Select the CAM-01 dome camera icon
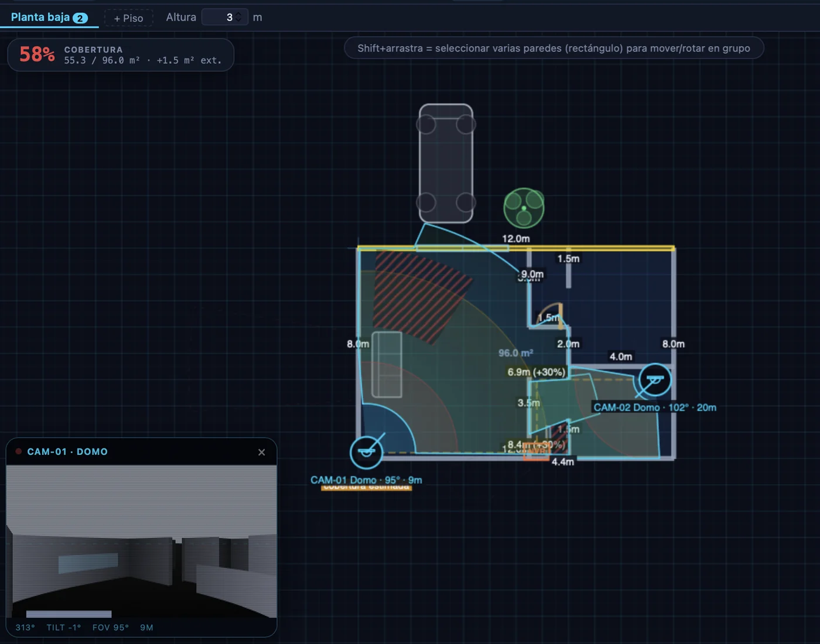The width and height of the screenshot is (820, 644). coord(367,452)
